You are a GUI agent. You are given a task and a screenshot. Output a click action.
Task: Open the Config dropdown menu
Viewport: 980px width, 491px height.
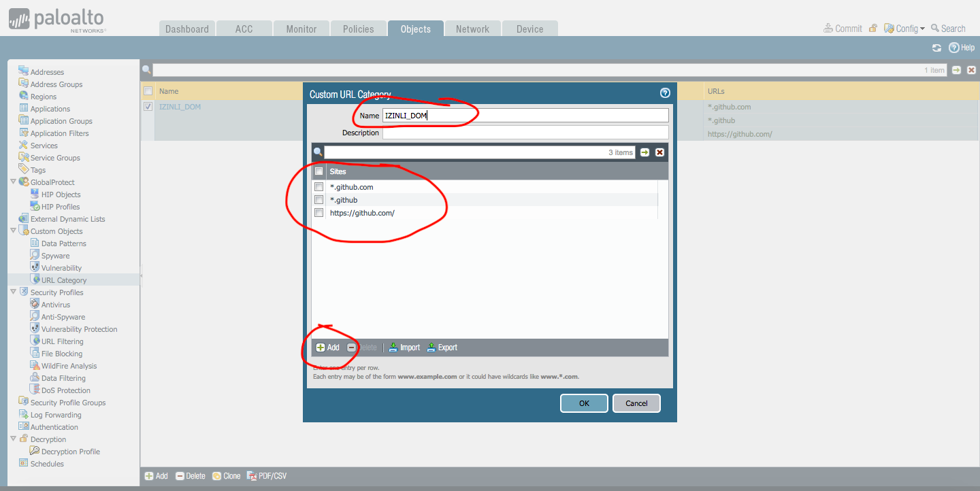pos(905,29)
